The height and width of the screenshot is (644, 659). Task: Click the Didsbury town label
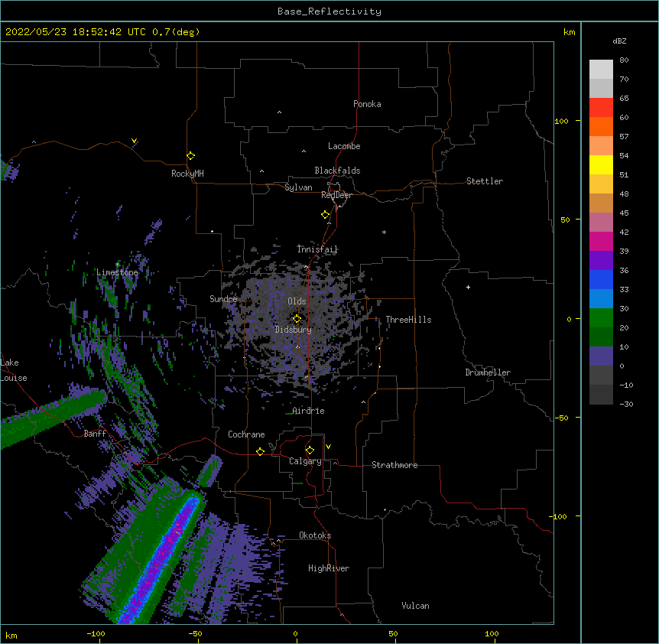point(293,330)
